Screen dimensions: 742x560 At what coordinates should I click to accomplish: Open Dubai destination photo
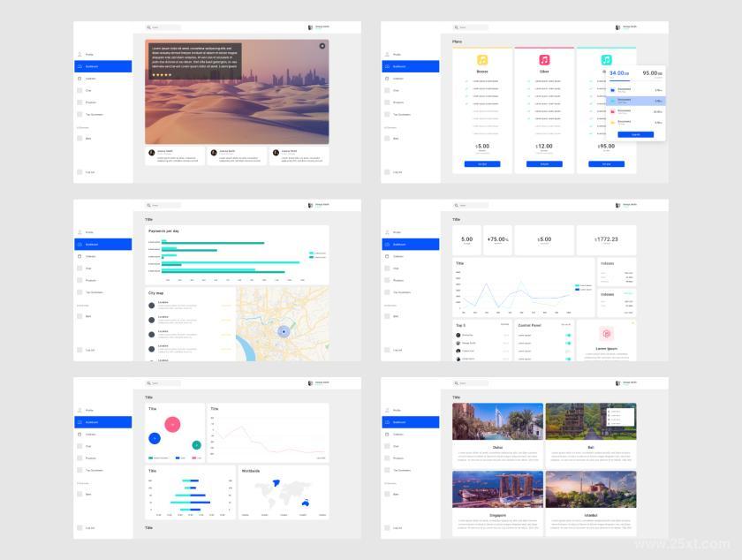[497, 421]
